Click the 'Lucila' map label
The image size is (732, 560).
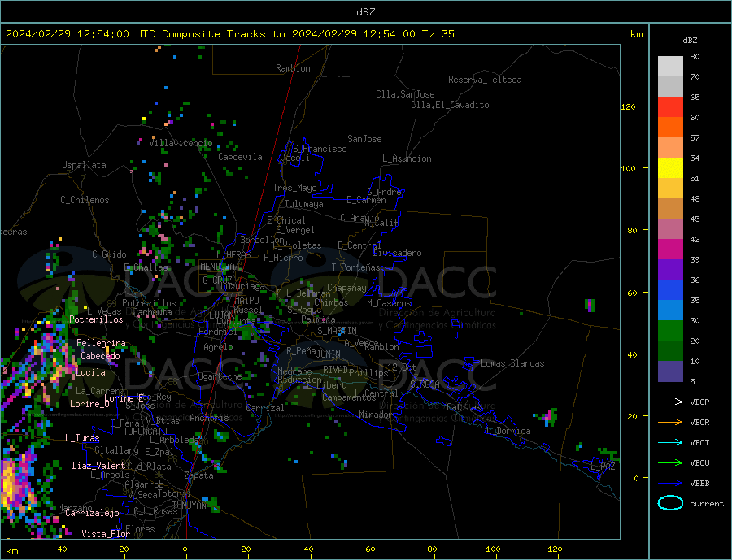[90, 372]
